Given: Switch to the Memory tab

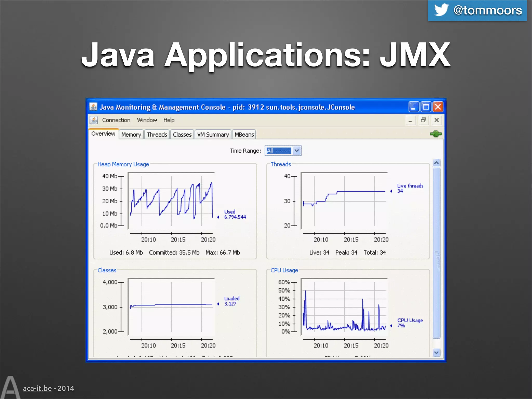Looking at the screenshot, I should [x=131, y=135].
